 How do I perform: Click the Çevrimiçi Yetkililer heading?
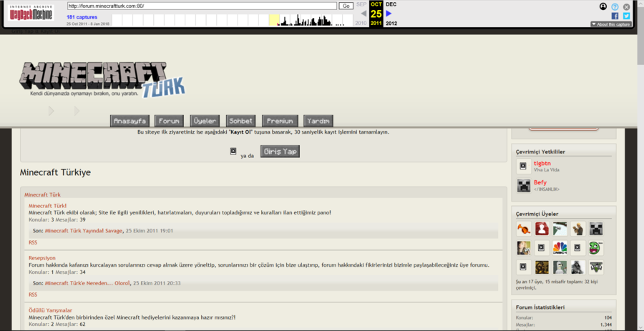[540, 152]
